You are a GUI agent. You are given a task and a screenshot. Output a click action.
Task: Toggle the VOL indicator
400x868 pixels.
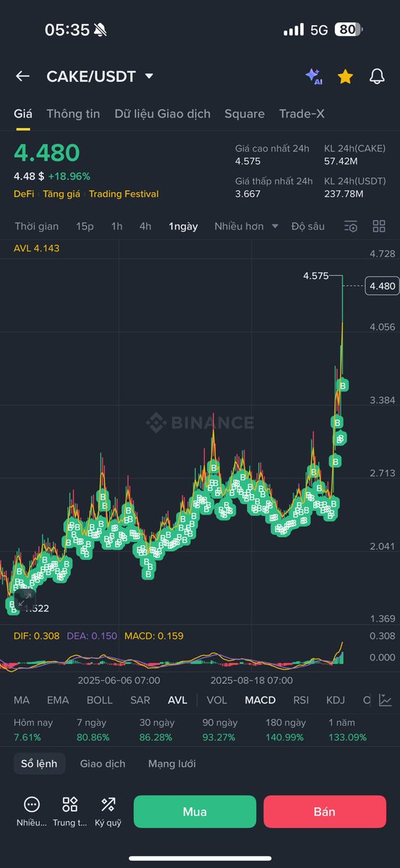point(217,700)
